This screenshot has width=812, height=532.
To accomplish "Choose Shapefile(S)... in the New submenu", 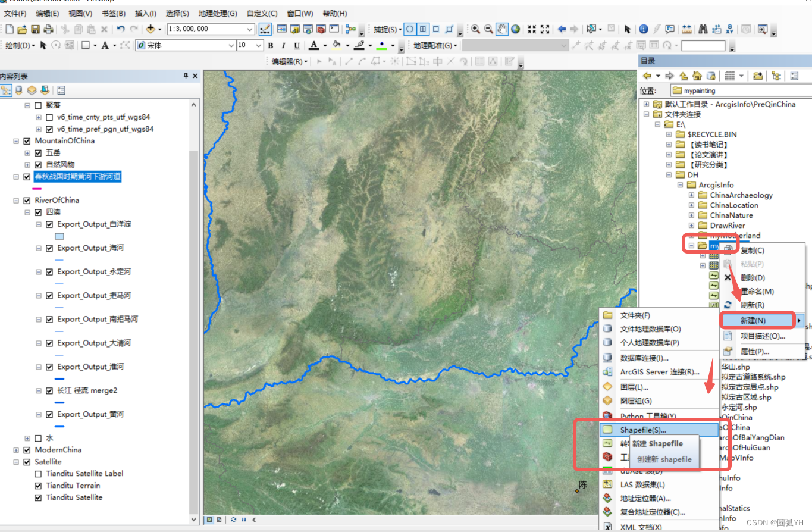I will pyautogui.click(x=659, y=430).
